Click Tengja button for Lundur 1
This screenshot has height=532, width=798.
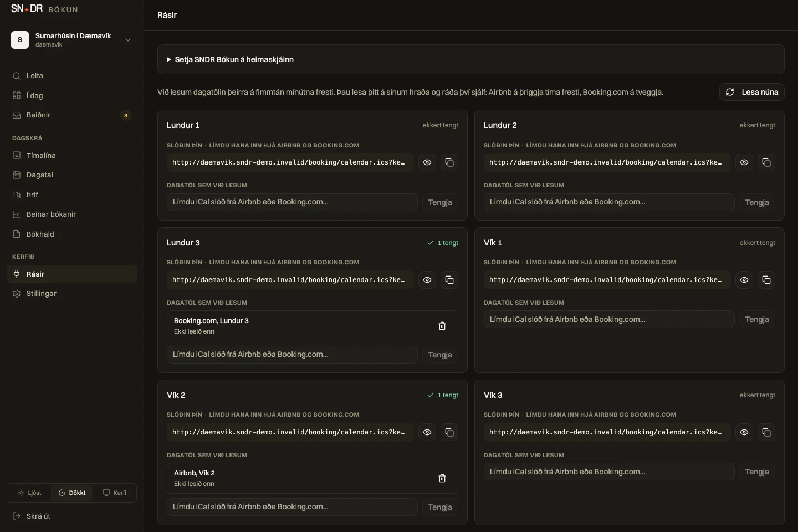(440, 202)
